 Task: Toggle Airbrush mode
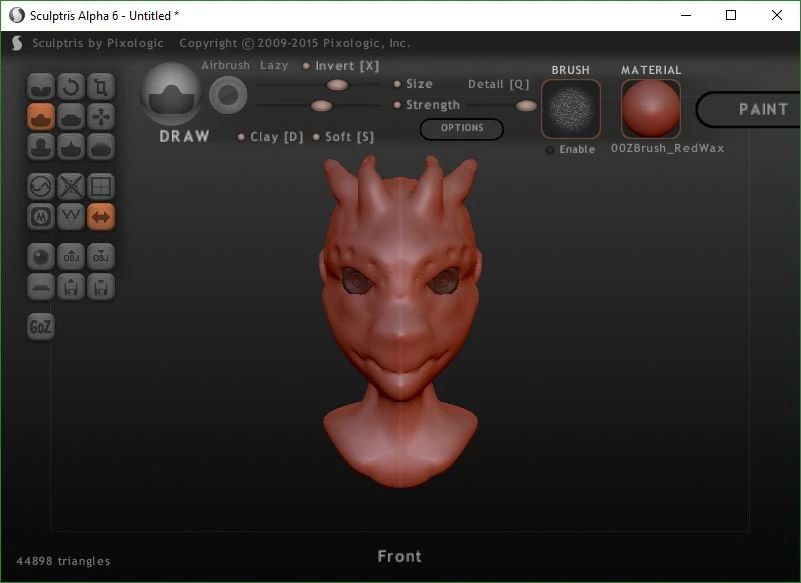(225, 65)
